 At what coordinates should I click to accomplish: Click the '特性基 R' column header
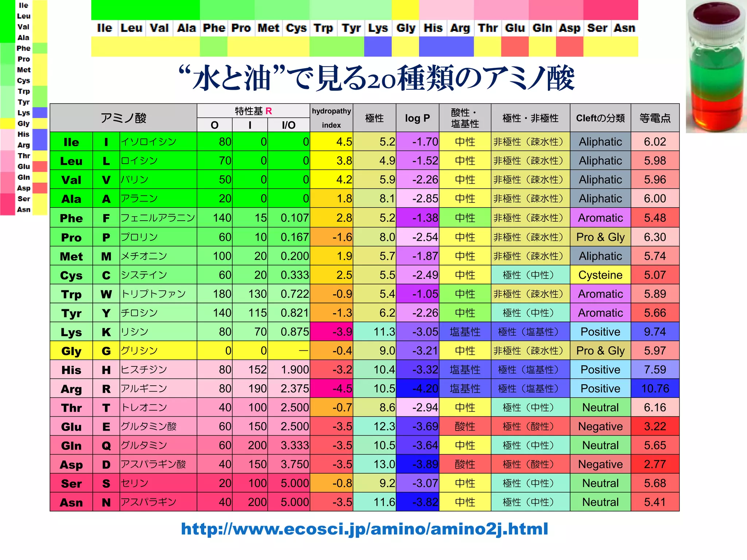253,111
